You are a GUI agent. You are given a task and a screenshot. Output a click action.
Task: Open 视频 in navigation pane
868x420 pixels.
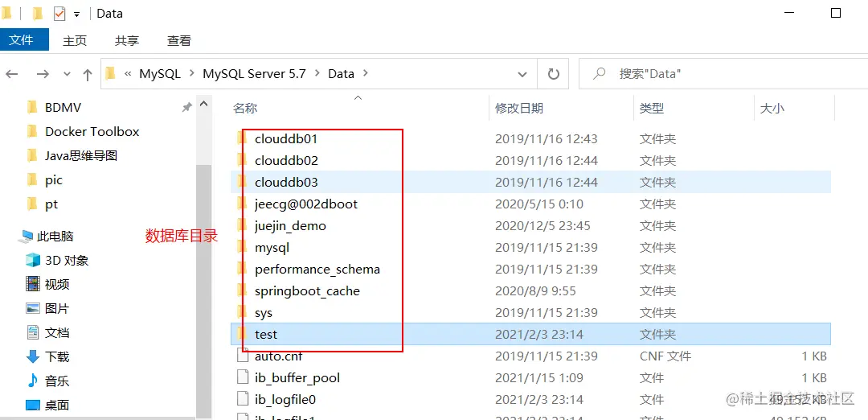pos(56,285)
